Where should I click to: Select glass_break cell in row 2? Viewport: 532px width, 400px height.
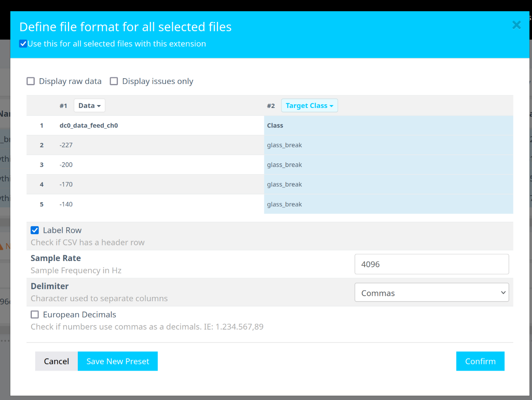(x=285, y=145)
